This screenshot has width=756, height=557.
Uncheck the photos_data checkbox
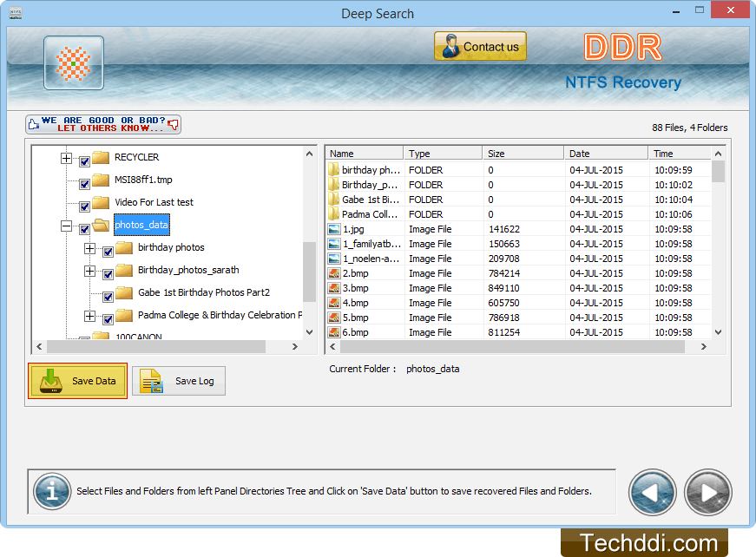pyautogui.click(x=82, y=225)
